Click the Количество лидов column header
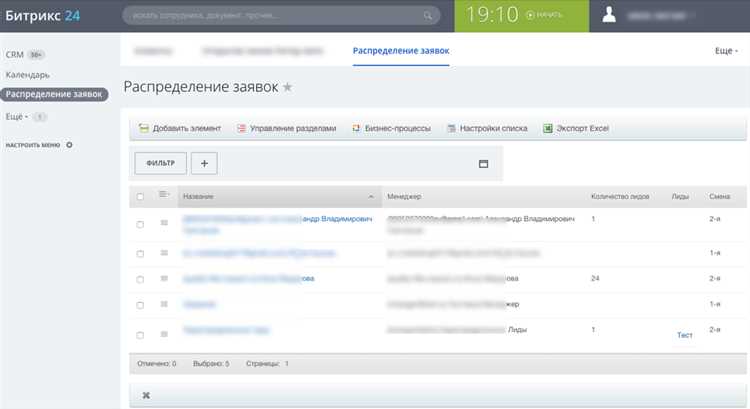Image resolution: width=750 pixels, height=409 pixels. [620, 197]
